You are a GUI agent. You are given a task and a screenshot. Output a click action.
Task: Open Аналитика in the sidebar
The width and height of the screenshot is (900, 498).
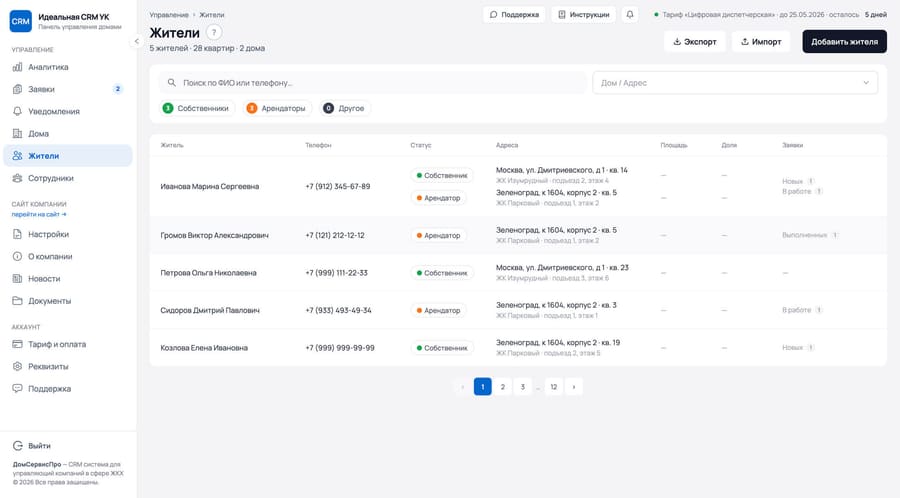click(68, 67)
